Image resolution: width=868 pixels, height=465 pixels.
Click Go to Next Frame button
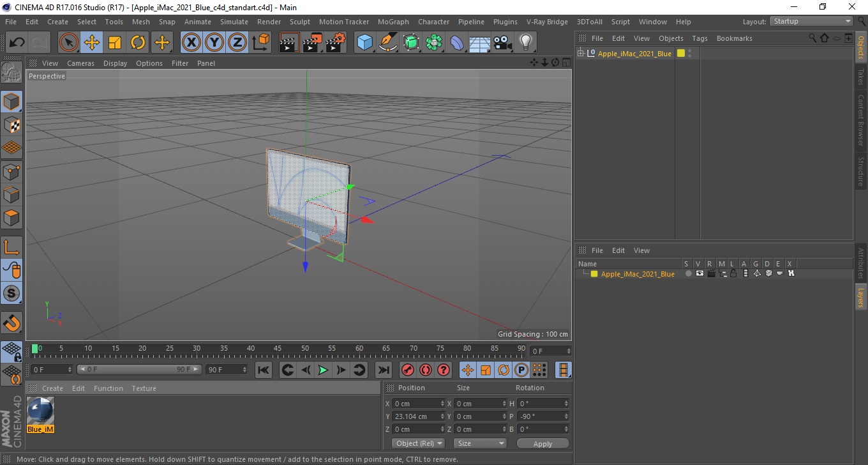click(x=341, y=370)
